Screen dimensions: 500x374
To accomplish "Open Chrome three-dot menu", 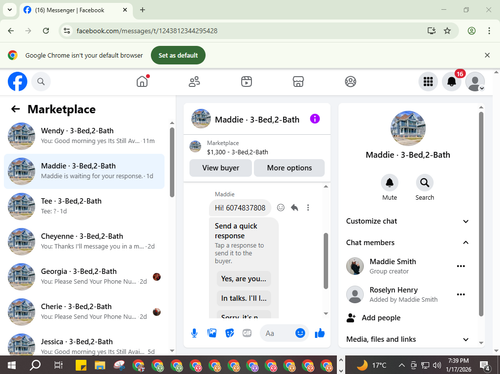I will click(x=489, y=31).
